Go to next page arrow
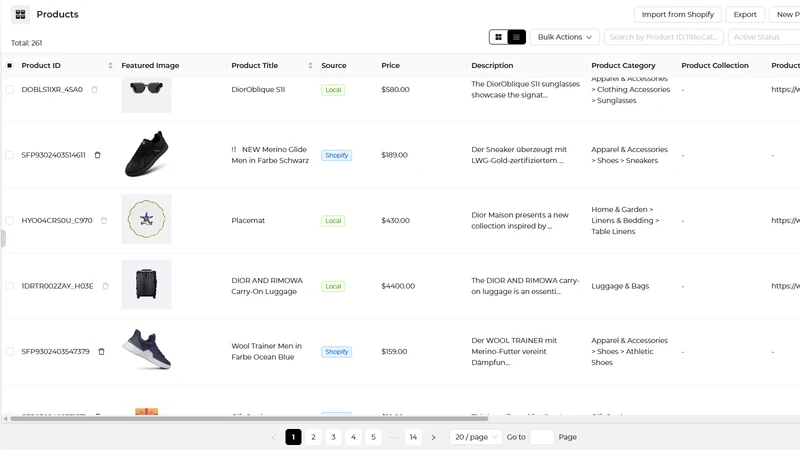Screen dimensions: 800x450 coord(433,437)
